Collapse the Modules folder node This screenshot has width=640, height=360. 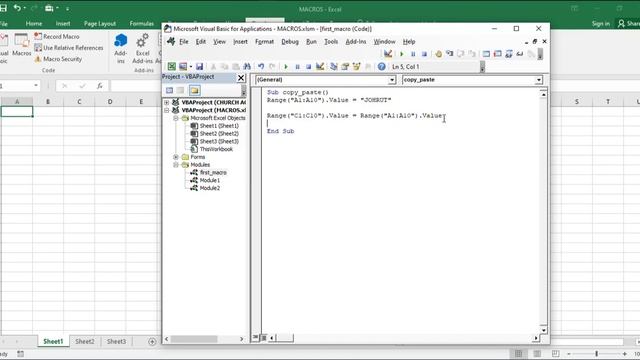[x=176, y=165]
